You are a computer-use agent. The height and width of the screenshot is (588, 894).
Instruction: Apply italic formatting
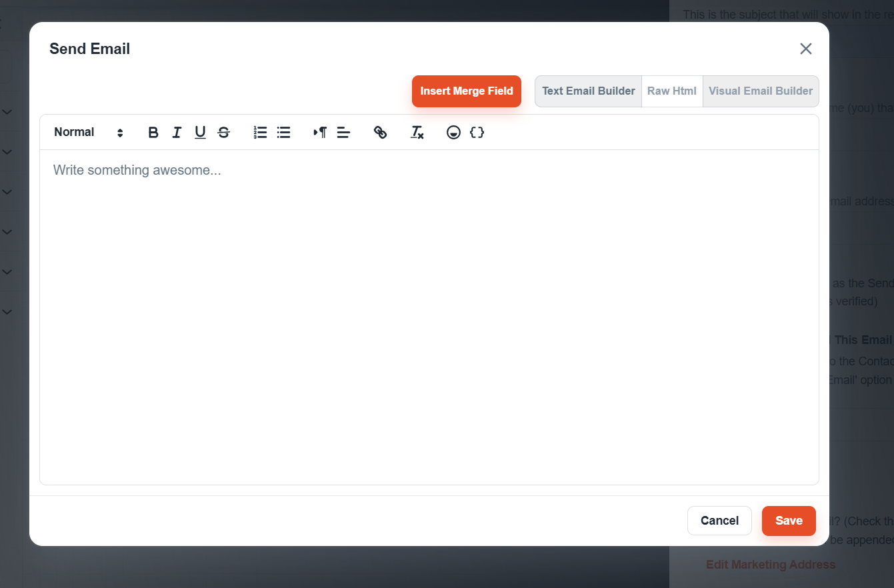(x=177, y=133)
